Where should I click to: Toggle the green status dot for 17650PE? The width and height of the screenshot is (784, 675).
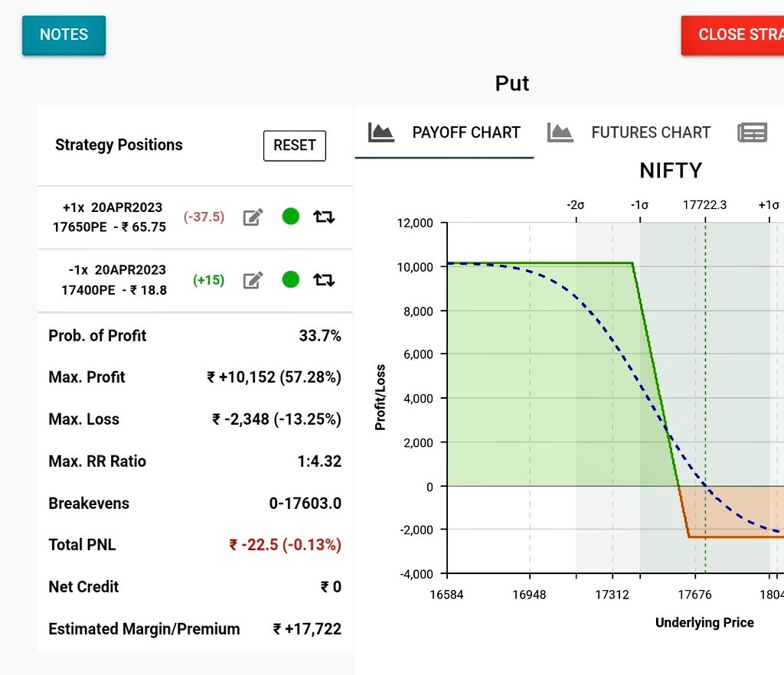coord(290,217)
